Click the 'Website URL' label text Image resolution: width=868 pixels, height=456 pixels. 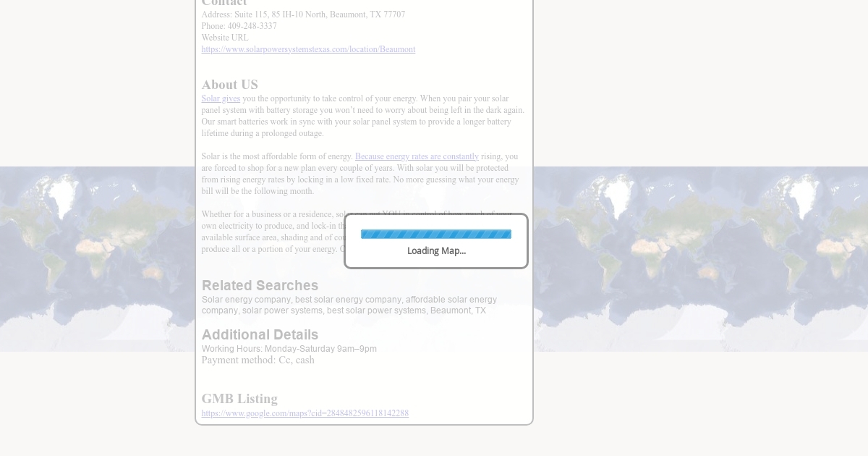point(224,38)
